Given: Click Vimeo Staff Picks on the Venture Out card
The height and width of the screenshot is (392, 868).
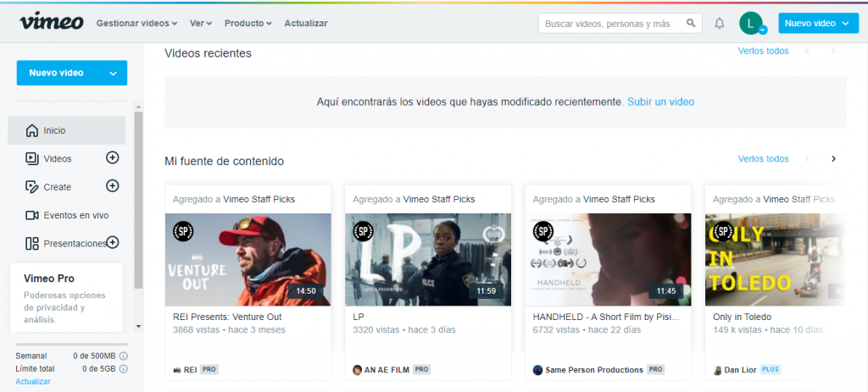Looking at the screenshot, I should point(259,199).
